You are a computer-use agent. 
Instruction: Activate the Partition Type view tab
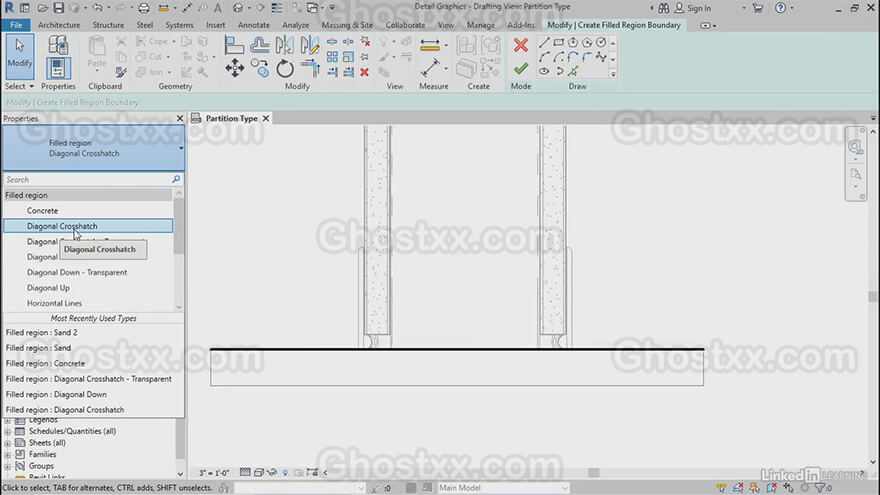pos(231,118)
